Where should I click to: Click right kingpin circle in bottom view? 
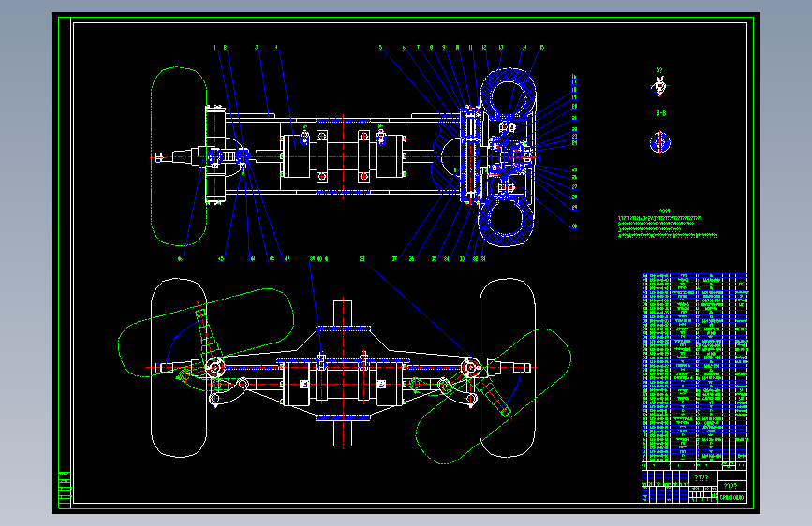click(x=471, y=368)
